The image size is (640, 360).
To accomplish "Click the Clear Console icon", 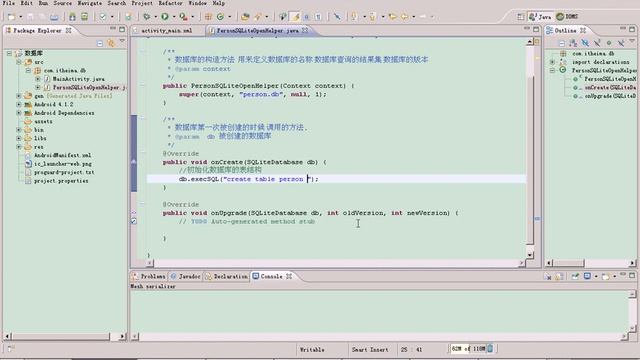I will click(x=548, y=277).
